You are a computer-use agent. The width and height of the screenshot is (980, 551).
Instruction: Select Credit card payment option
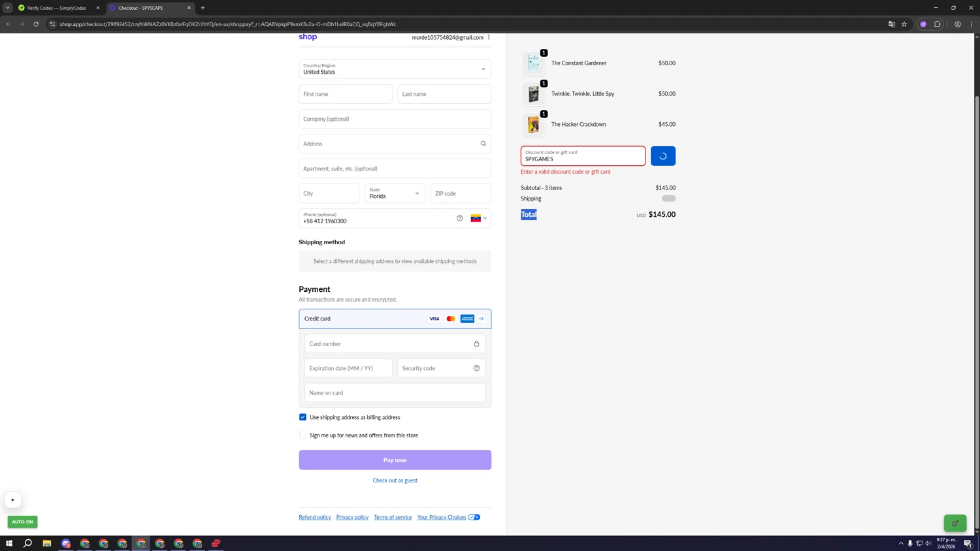[x=395, y=319]
